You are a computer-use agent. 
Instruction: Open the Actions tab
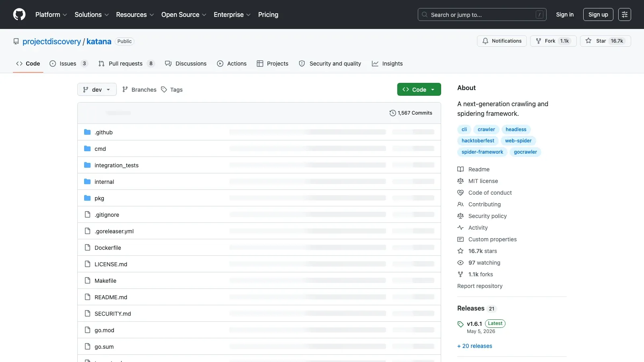click(x=232, y=64)
